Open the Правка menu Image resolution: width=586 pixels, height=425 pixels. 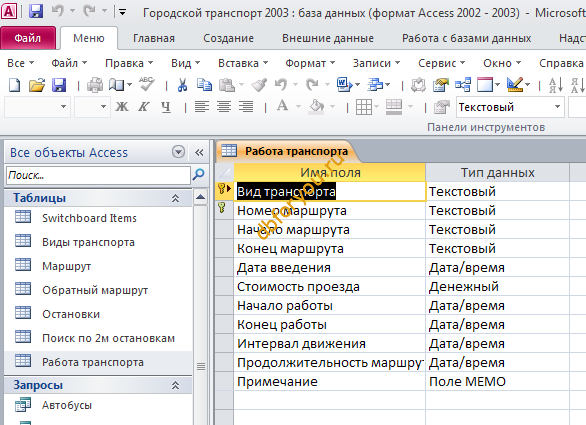click(129, 63)
